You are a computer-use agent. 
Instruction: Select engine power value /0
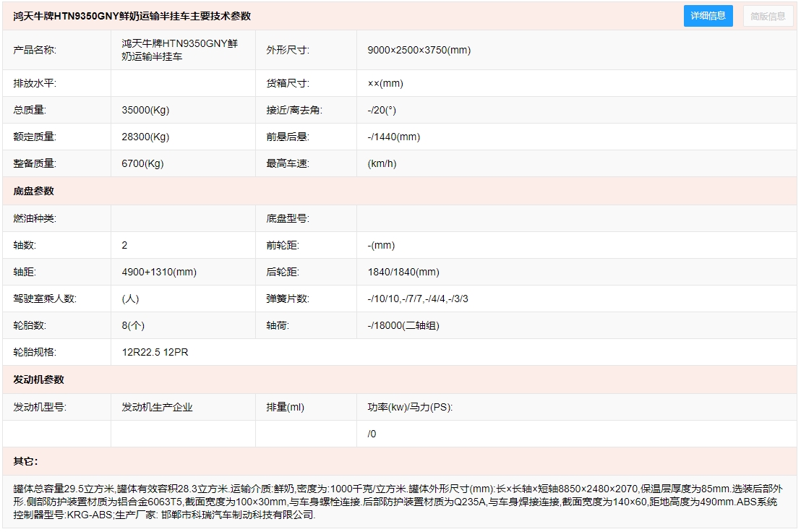[x=372, y=434]
